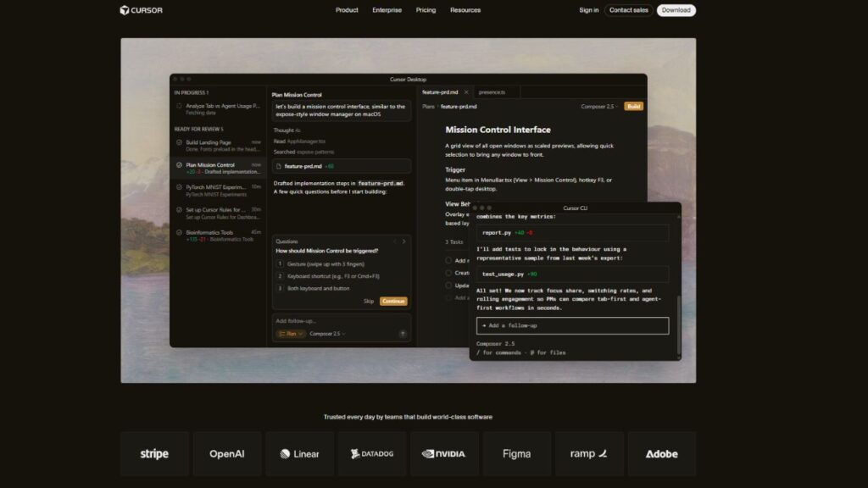Click the Bioinformatics Tools check icon
The width and height of the screenshot is (868, 488).
pos(179,232)
